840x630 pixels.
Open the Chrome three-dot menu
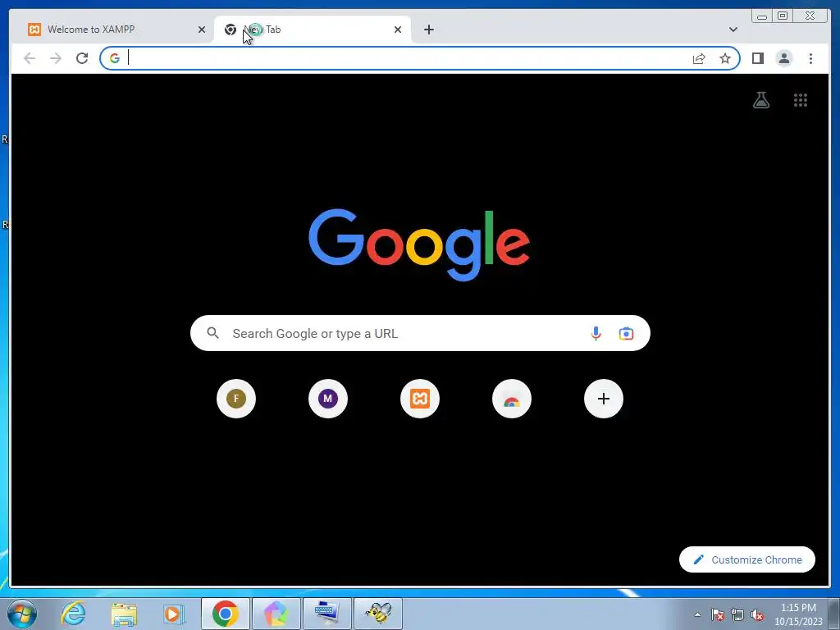coord(810,58)
